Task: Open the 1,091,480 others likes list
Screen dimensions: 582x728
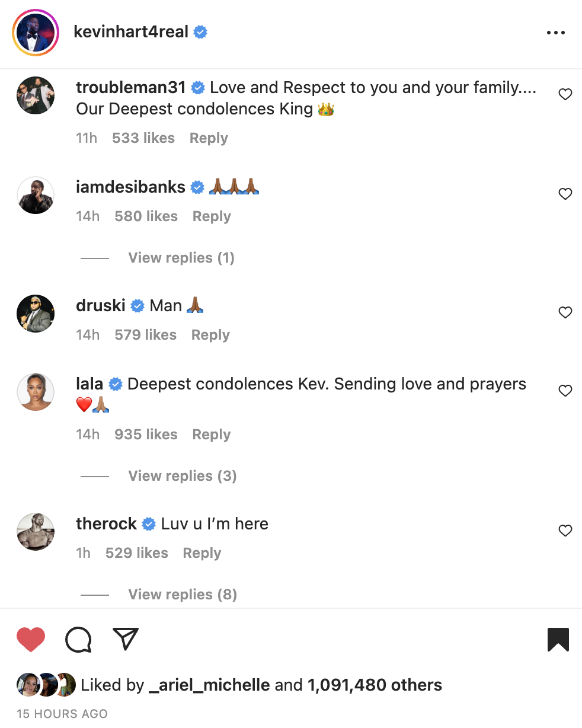Action: coord(373,685)
